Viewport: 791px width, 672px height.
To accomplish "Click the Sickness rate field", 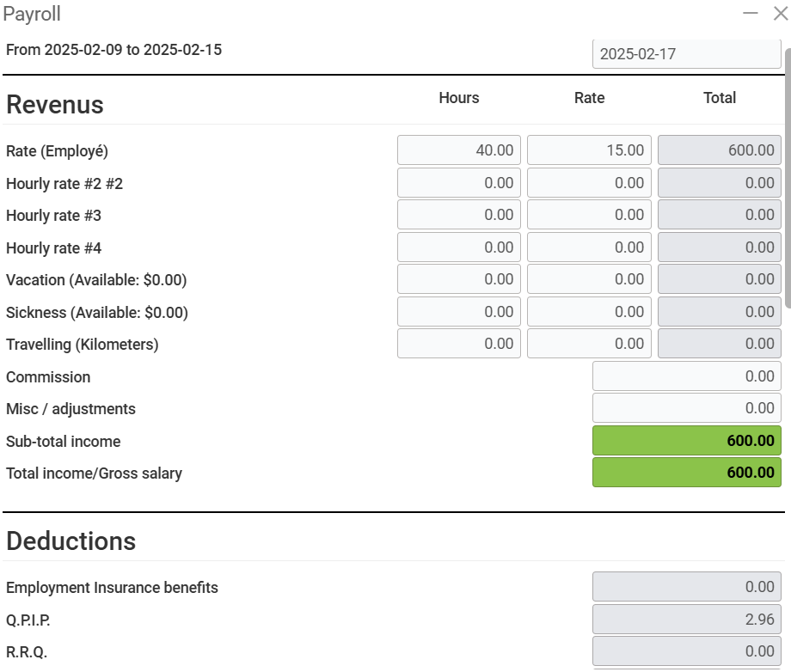I will 589,312.
